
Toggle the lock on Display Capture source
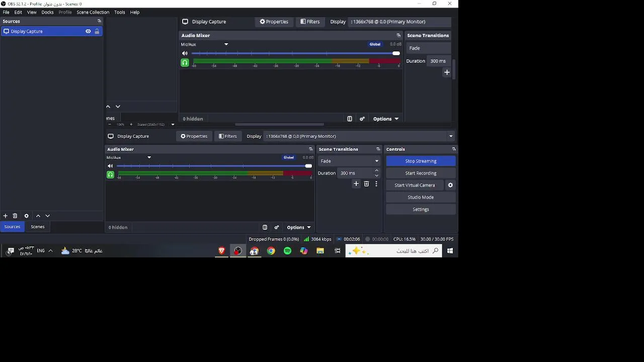coord(97,31)
